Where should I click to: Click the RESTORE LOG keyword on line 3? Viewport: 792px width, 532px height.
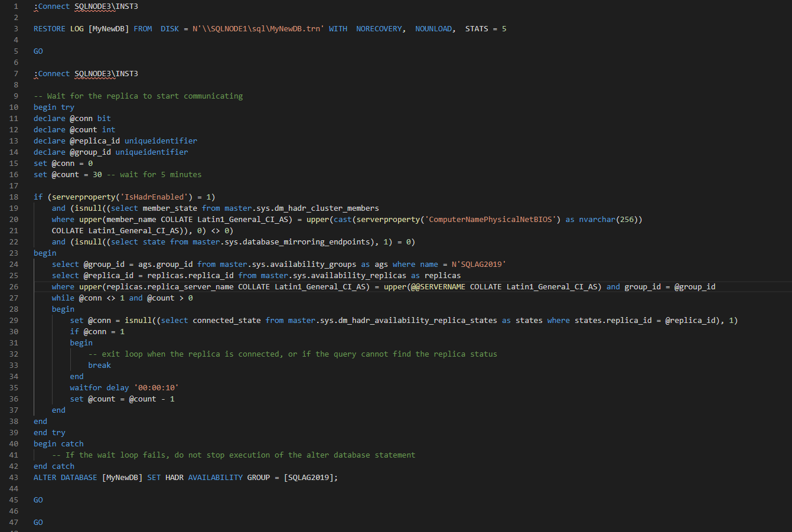(x=58, y=28)
